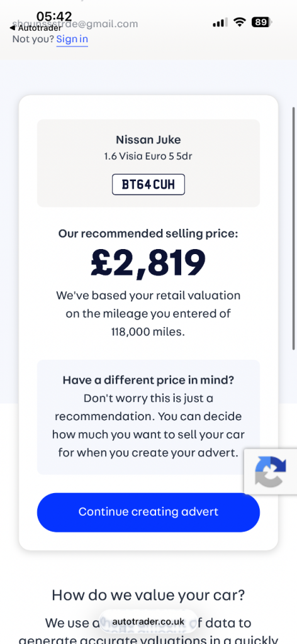Click the Sign in link
Viewport: 297px width, 644px height.
[x=72, y=39]
